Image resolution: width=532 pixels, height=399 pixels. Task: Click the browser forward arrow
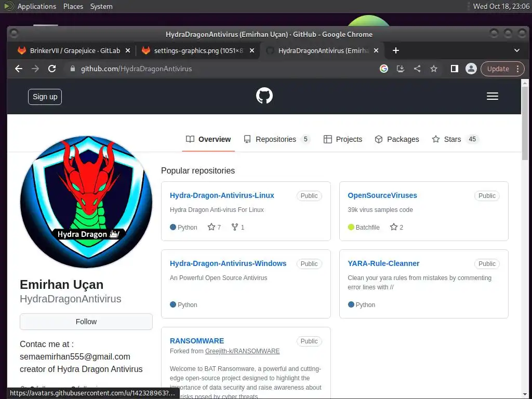(x=35, y=69)
